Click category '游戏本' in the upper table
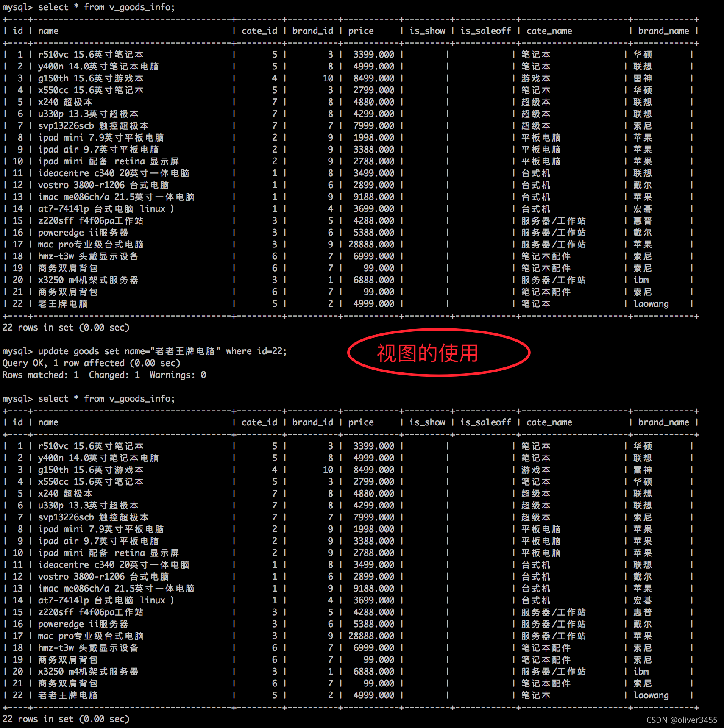The image size is (724, 728). pyautogui.click(x=536, y=78)
